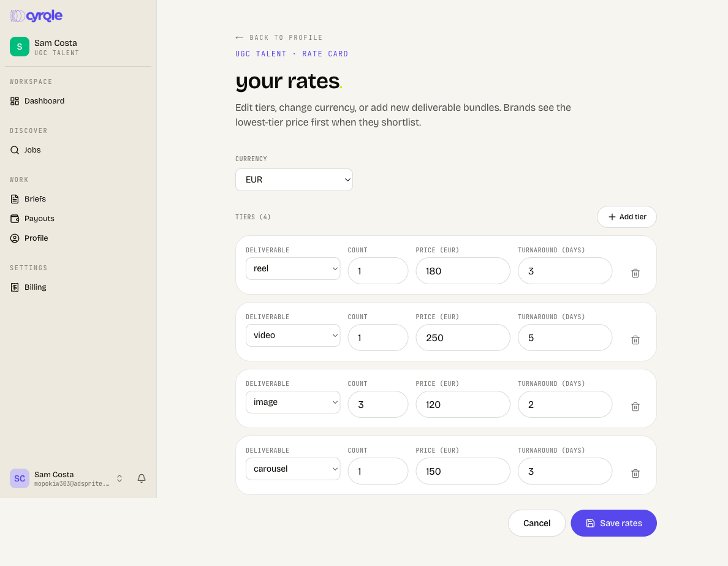Open the carousel deliverable dropdown
728x566 pixels.
click(x=293, y=469)
